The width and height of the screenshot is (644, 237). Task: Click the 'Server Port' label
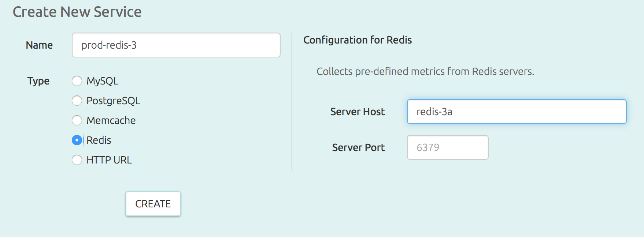coord(358,147)
